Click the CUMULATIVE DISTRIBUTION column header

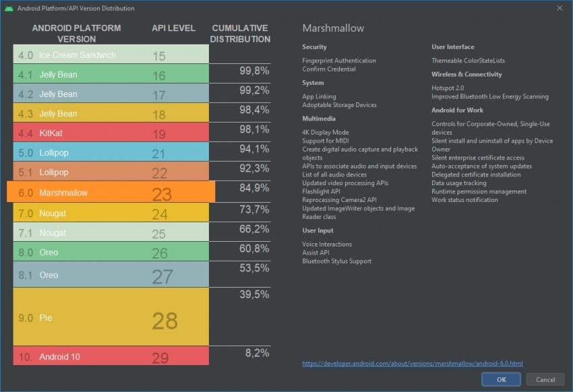239,33
